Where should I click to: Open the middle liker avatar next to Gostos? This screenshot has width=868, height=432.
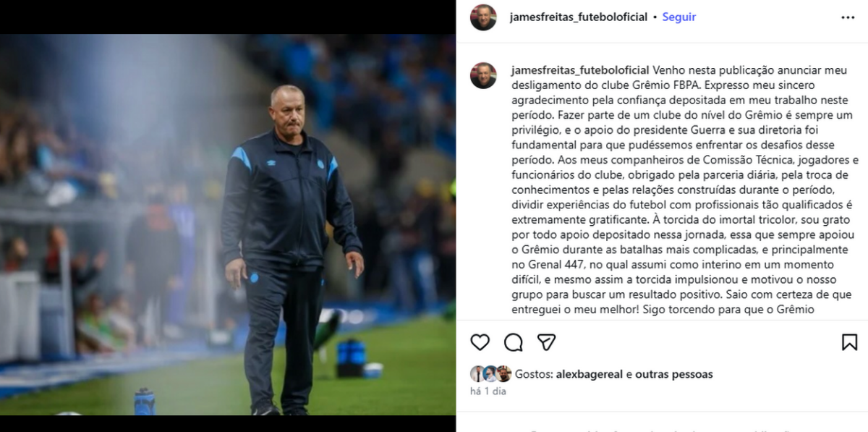(490, 374)
